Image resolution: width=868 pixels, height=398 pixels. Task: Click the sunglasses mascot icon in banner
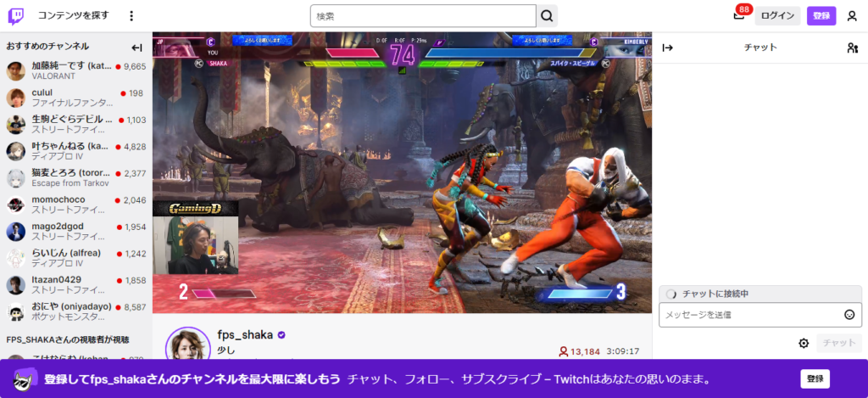coord(23,379)
